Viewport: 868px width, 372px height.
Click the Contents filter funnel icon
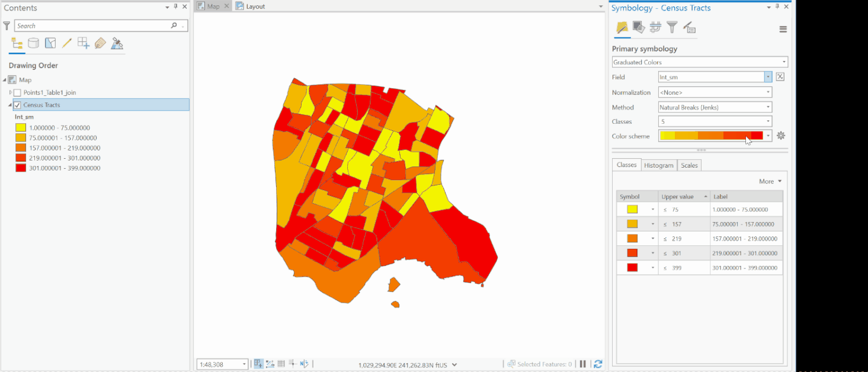point(7,25)
